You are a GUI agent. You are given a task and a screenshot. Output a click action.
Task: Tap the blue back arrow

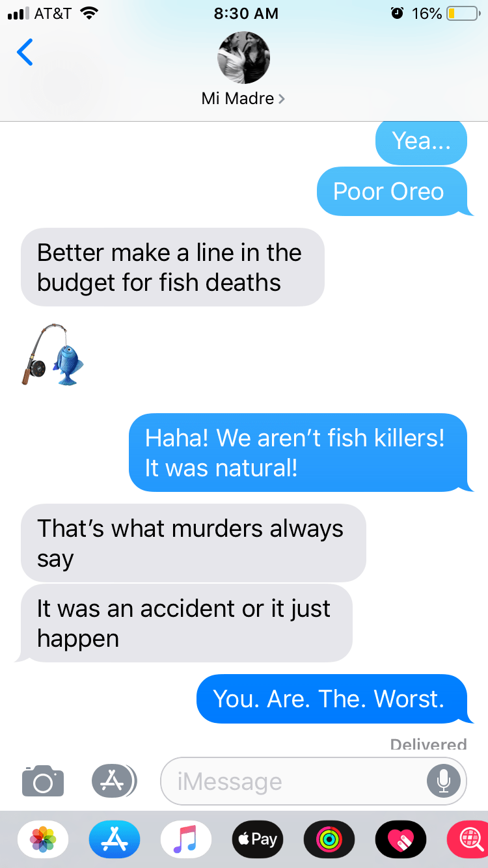coord(25,53)
